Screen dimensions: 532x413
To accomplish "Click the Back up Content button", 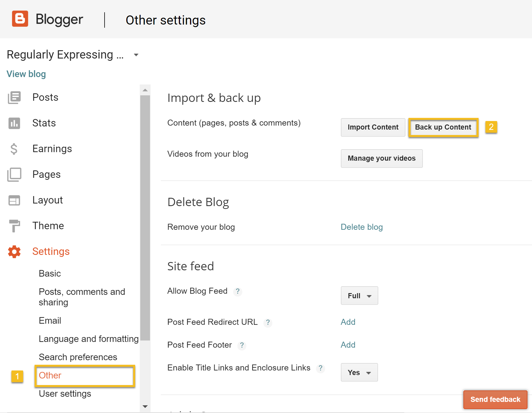I will 443,127.
